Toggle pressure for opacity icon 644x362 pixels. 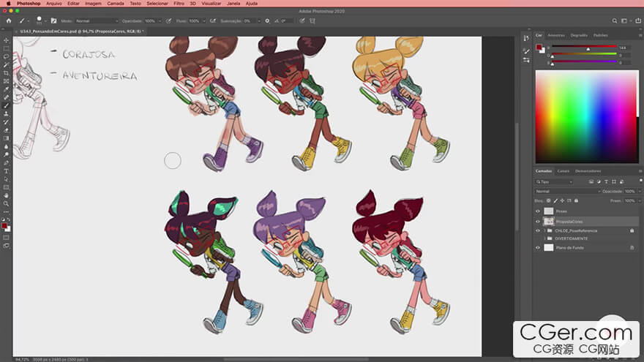pyautogui.click(x=169, y=21)
